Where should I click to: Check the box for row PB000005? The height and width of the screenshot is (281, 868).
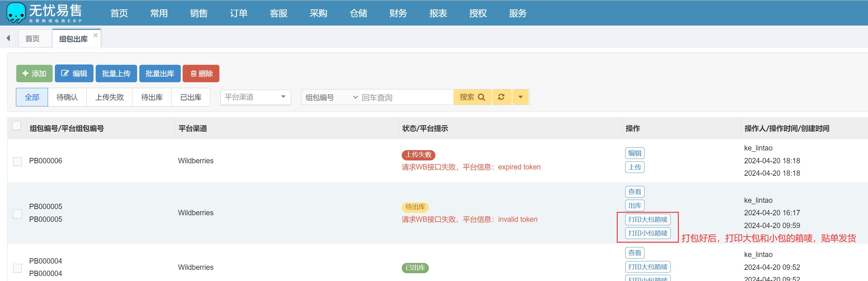click(17, 214)
